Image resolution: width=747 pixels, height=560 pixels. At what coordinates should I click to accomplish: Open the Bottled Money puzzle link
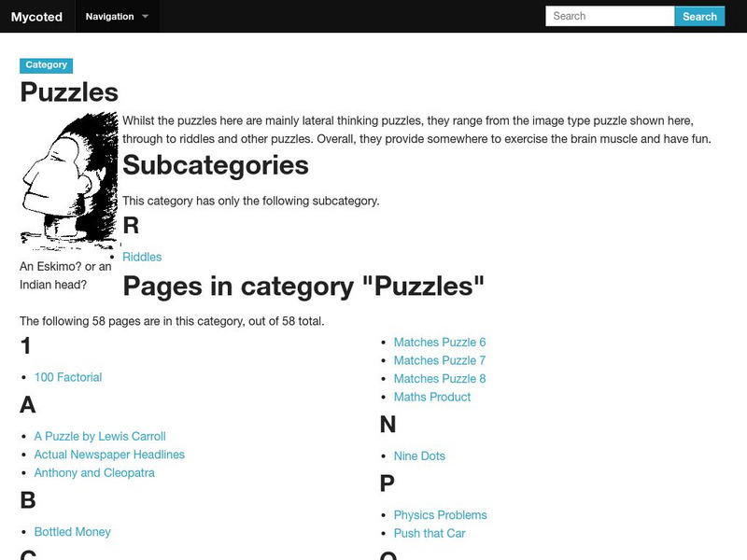(x=72, y=532)
